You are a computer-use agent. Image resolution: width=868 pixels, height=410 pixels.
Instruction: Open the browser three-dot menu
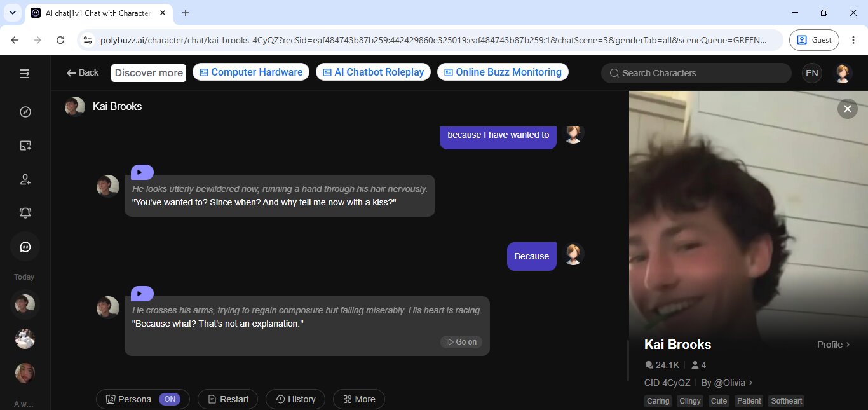pyautogui.click(x=853, y=40)
